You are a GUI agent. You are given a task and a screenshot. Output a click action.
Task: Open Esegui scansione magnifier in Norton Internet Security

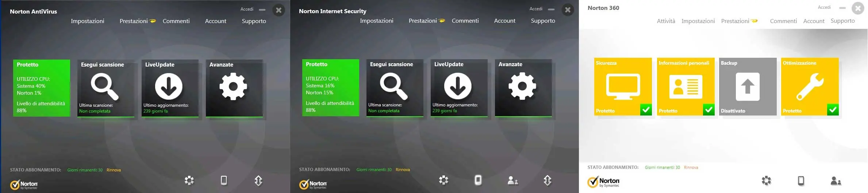[x=395, y=88]
